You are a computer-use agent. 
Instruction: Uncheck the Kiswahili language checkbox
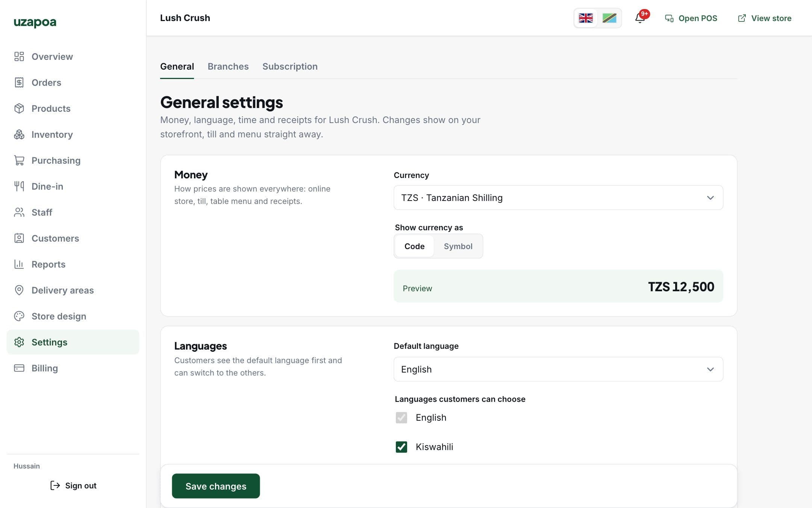click(x=401, y=447)
